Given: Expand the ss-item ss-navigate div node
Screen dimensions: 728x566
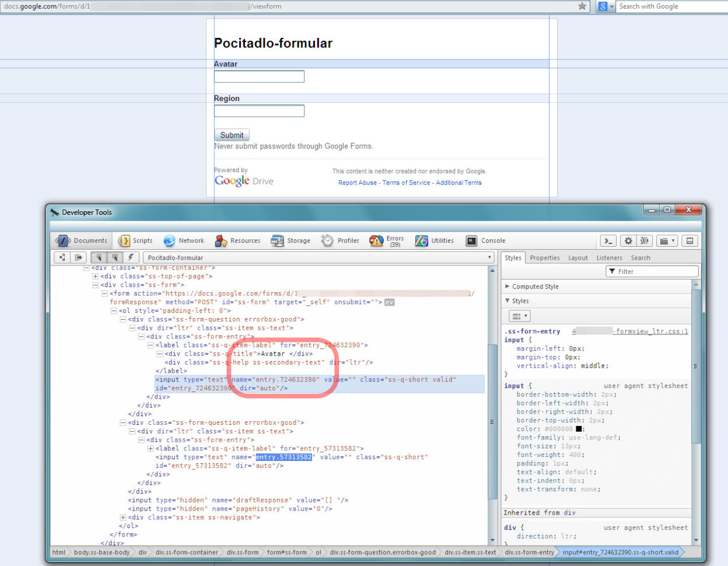Looking at the screenshot, I should tap(123, 518).
